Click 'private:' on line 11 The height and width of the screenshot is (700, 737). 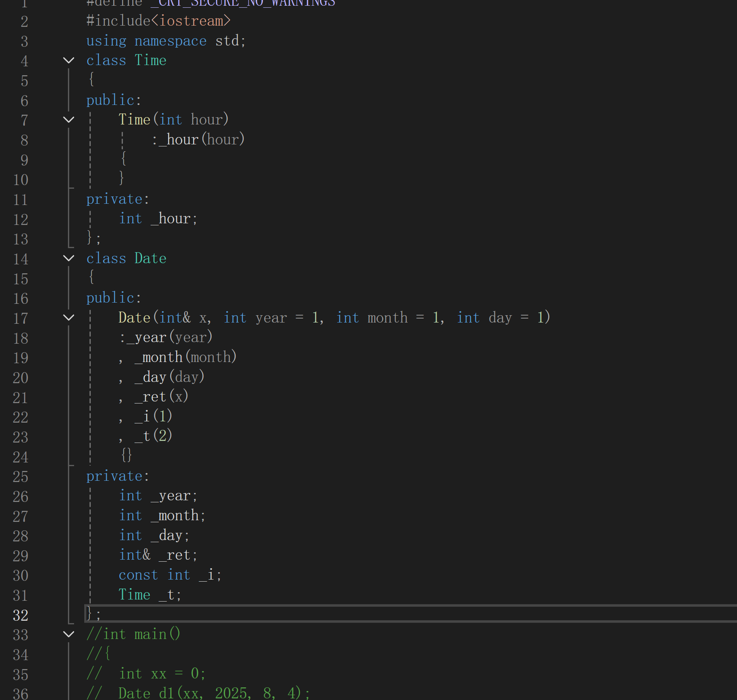(118, 199)
